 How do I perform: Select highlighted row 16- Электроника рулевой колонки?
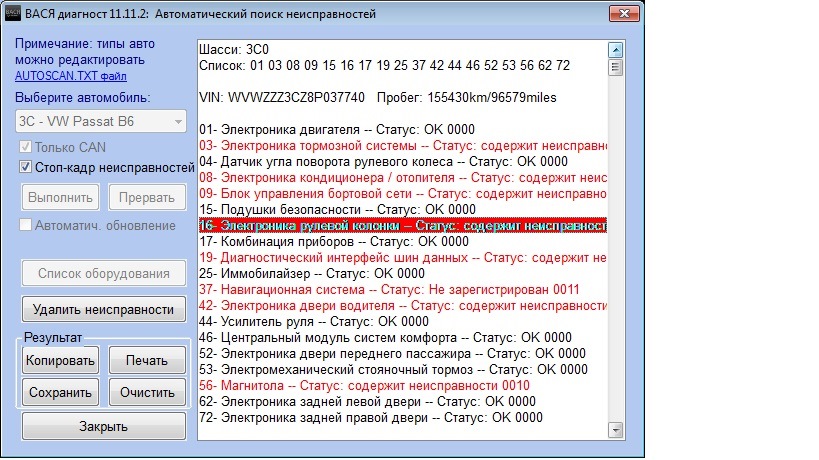point(403,226)
